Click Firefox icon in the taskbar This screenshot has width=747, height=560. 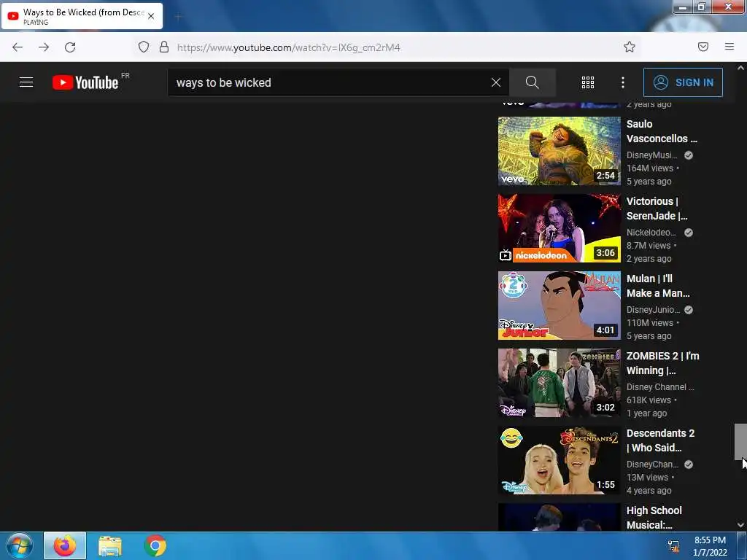pos(65,545)
